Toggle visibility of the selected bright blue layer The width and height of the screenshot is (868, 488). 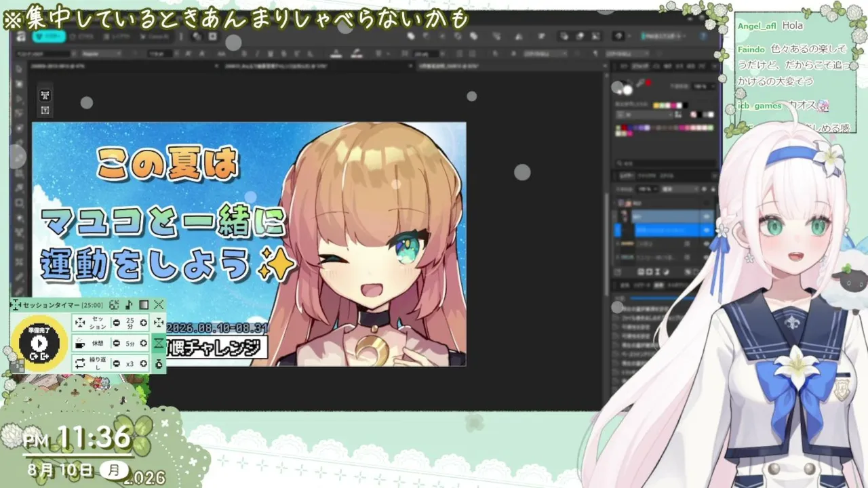point(707,230)
